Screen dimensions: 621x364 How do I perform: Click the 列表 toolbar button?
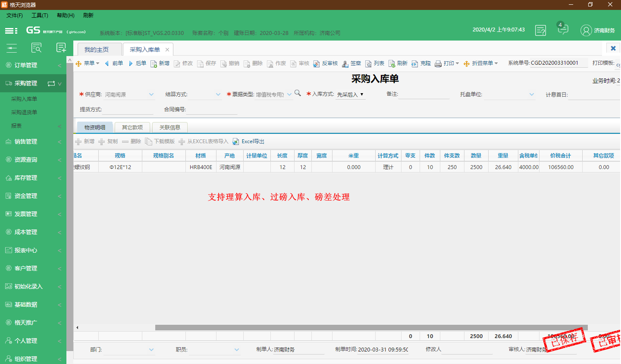[x=375, y=63]
